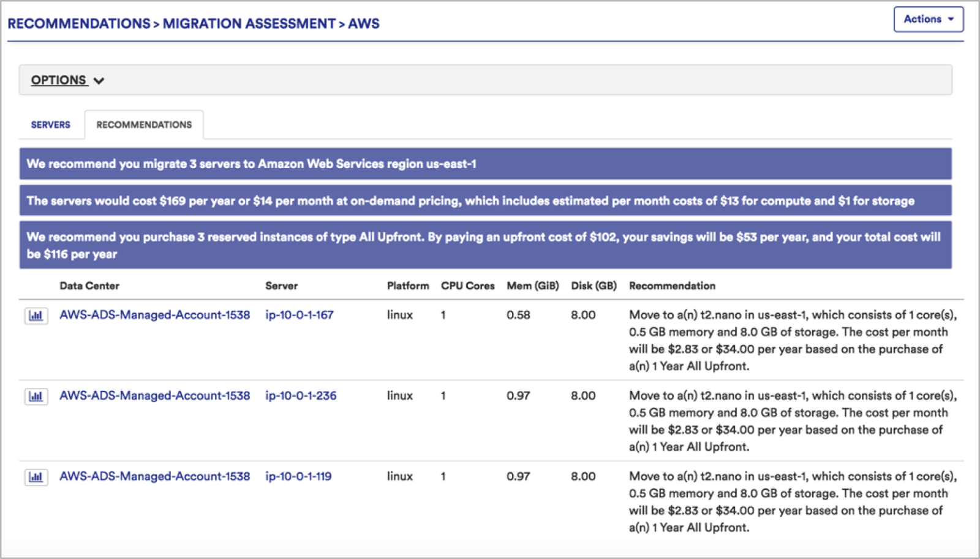Click the reserved instances All Upfront banner
This screenshot has height=559, width=980.
click(486, 245)
